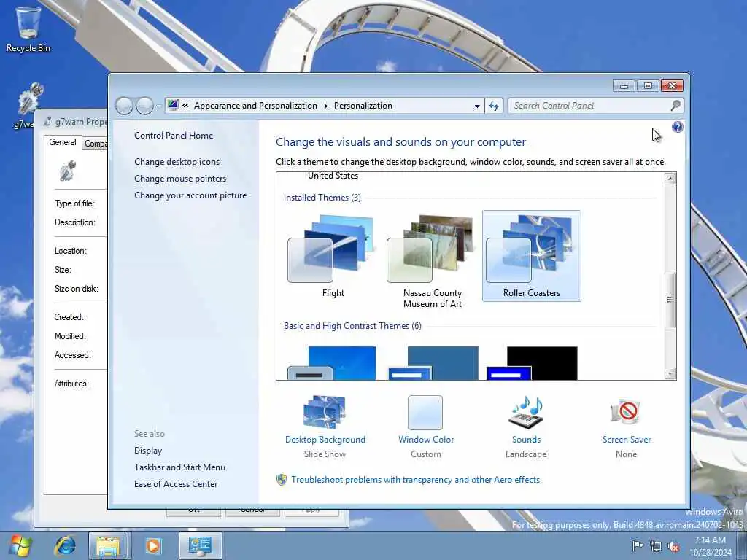Open Change mouse pointers link
Image resolution: width=747 pixels, height=560 pixels.
[180, 179]
